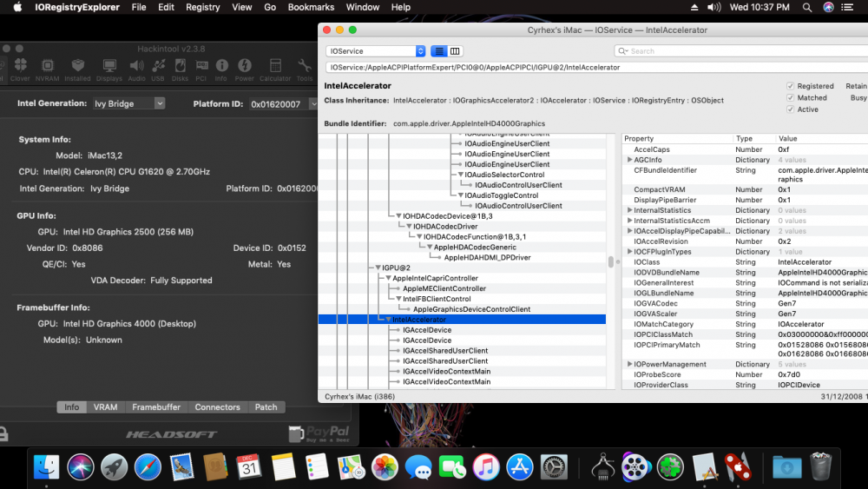Open the Info section in Hackintool toolbar
This screenshot has height=489, width=868.
[221, 69]
